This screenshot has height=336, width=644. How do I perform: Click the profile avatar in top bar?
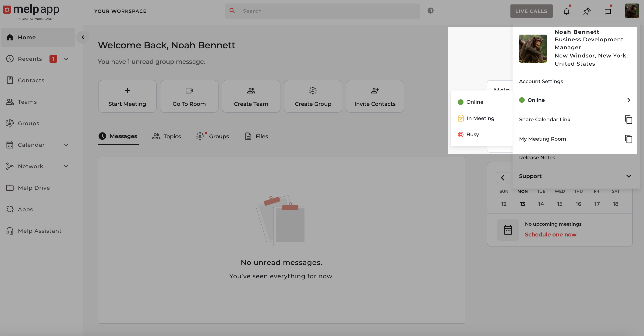632,11
